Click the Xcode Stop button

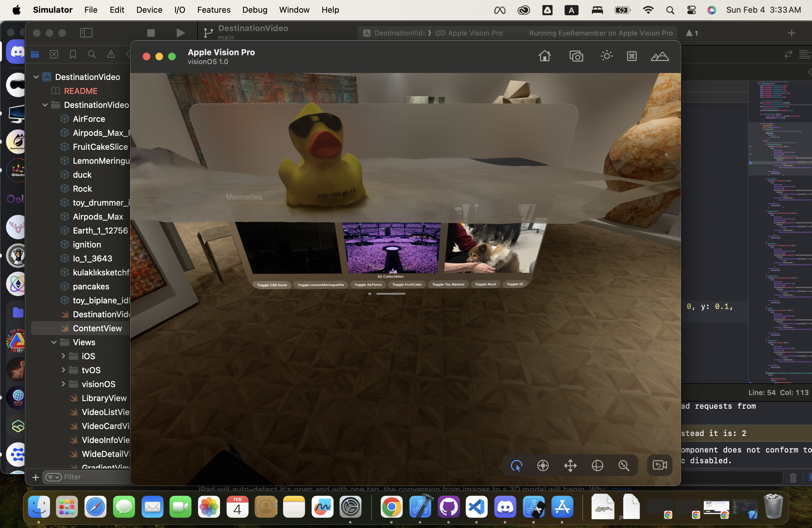pos(151,33)
